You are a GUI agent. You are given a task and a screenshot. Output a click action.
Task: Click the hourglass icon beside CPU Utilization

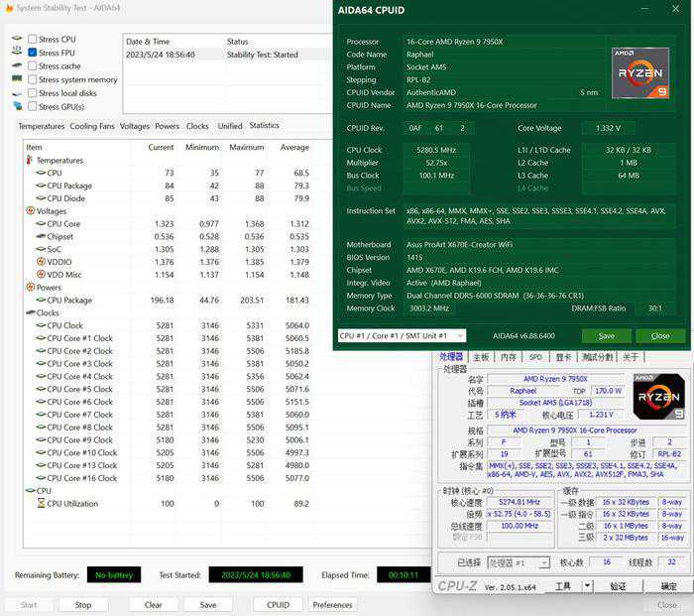pos(41,504)
